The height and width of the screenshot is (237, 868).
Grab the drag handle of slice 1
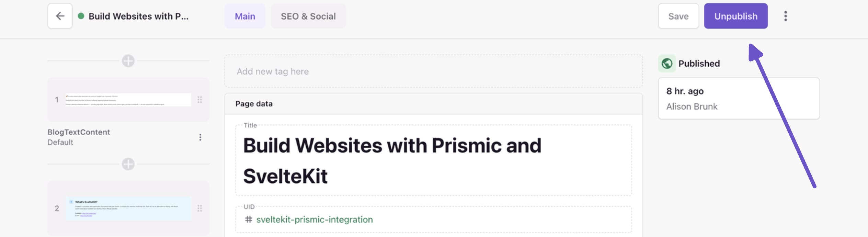199,100
